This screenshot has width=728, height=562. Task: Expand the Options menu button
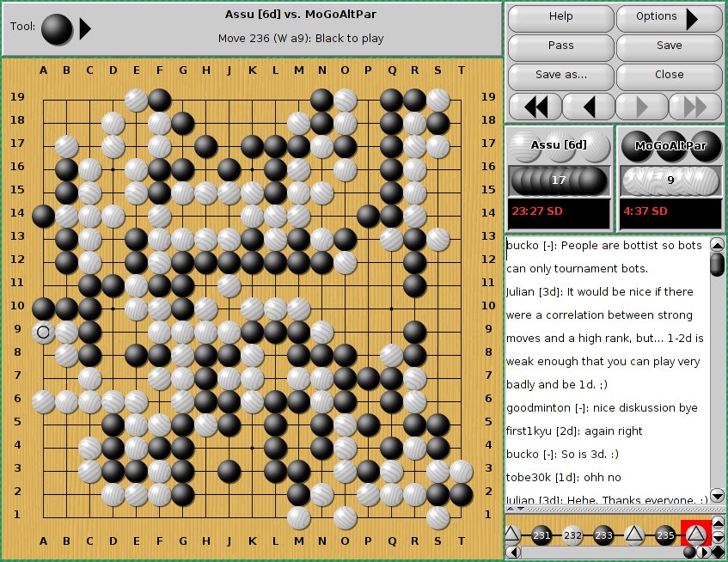click(669, 17)
